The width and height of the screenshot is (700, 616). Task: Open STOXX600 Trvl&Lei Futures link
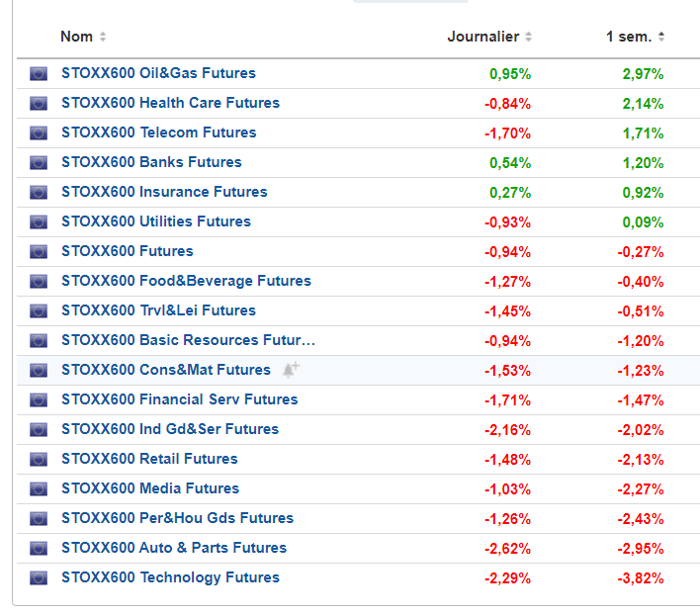pyautogui.click(x=158, y=310)
